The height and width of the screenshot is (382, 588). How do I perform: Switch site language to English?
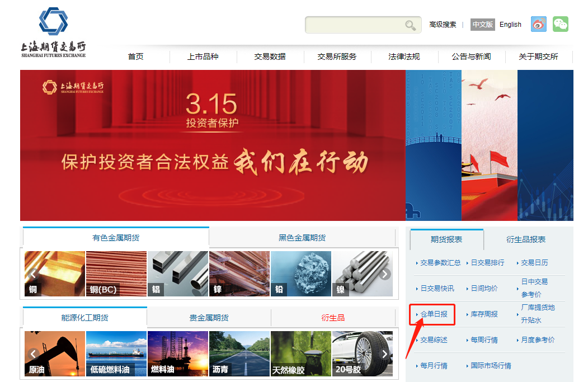pos(510,25)
